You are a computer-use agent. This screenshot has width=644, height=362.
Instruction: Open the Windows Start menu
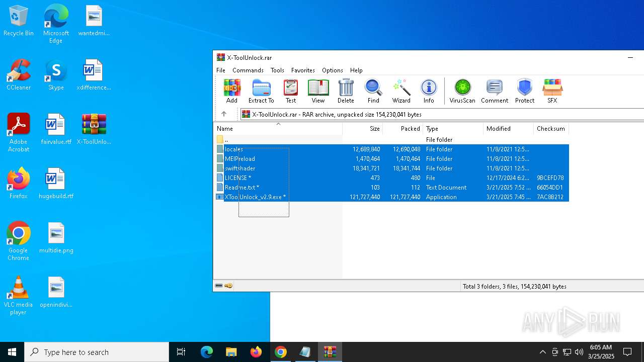point(12,352)
